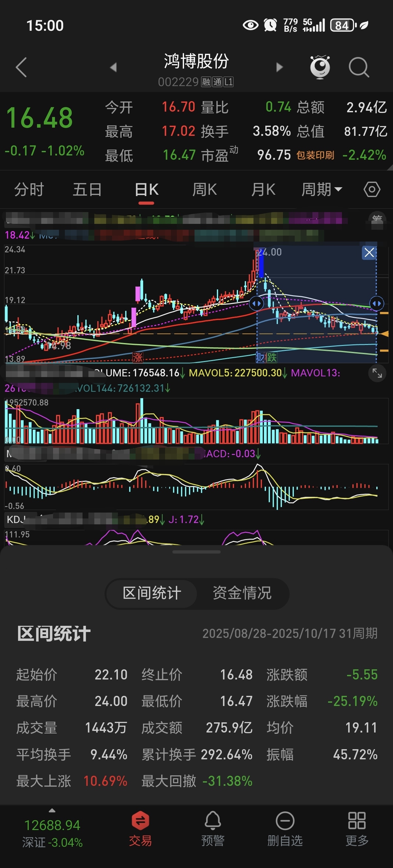Go back using the top-left arrow
The width and height of the screenshot is (393, 868).
pos(21,67)
